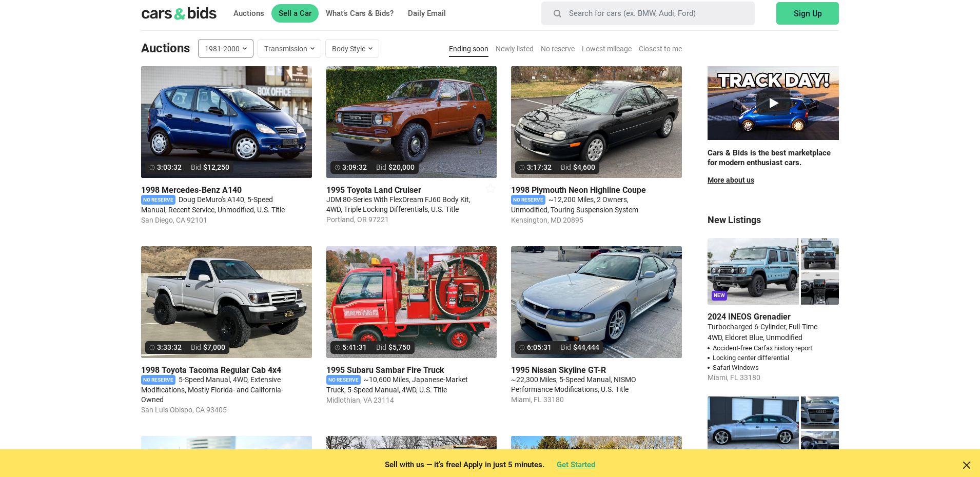Toggle the Closest to me sort option

click(660, 49)
